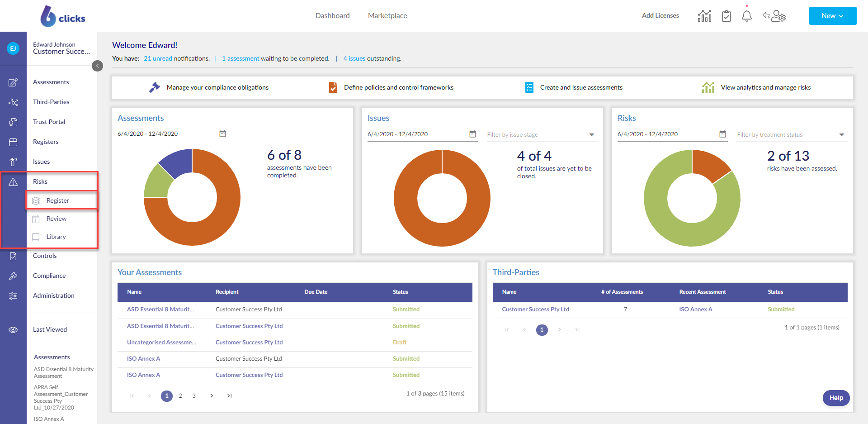868x424 pixels.
Task: Open Risks date range calendar icon
Action: pyautogui.click(x=722, y=134)
